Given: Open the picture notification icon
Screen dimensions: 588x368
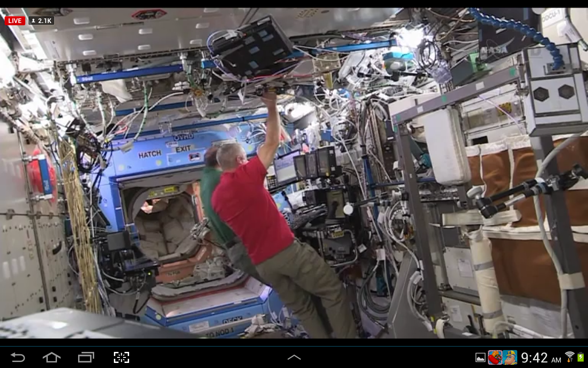Looking at the screenshot, I should (x=480, y=357).
